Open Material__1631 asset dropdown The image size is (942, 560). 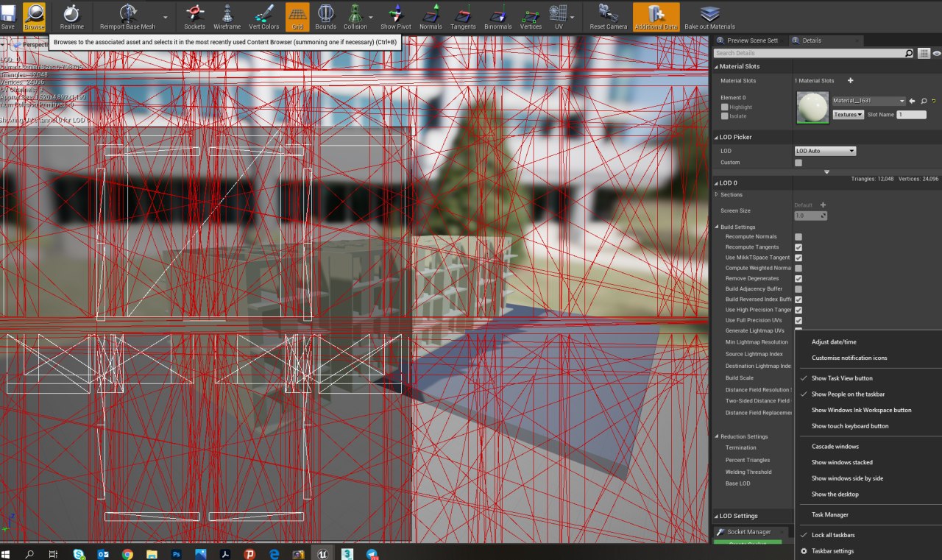pyautogui.click(x=868, y=101)
